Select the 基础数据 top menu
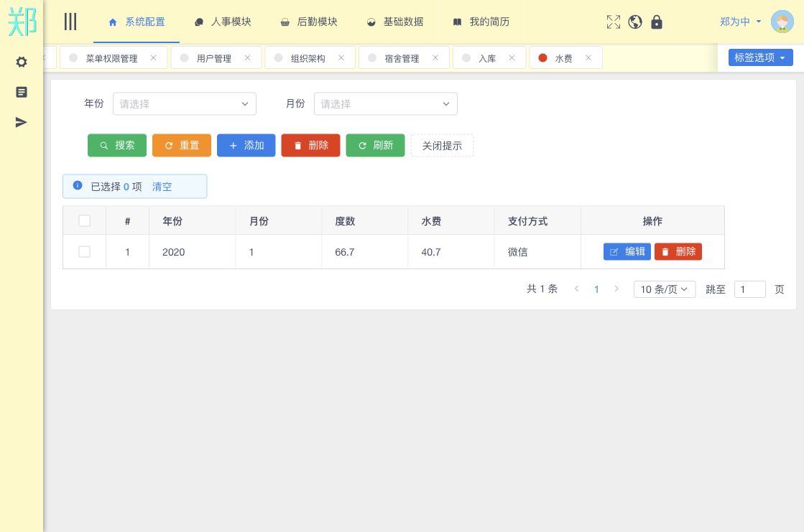Viewport: 804px width, 532px height. (395, 22)
